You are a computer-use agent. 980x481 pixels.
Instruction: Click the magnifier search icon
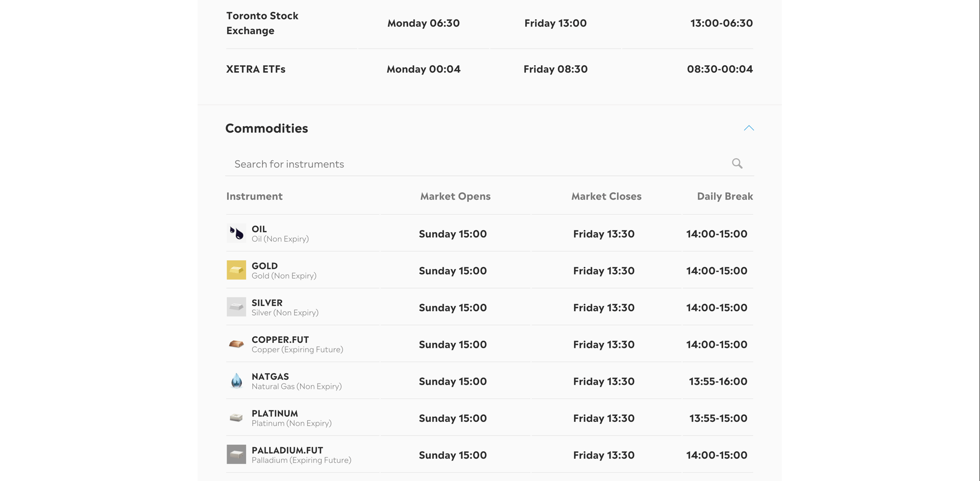[x=737, y=163]
